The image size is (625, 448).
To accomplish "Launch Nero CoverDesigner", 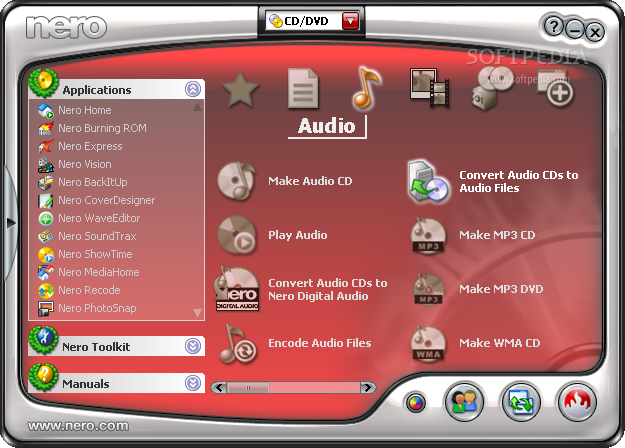I will (107, 200).
